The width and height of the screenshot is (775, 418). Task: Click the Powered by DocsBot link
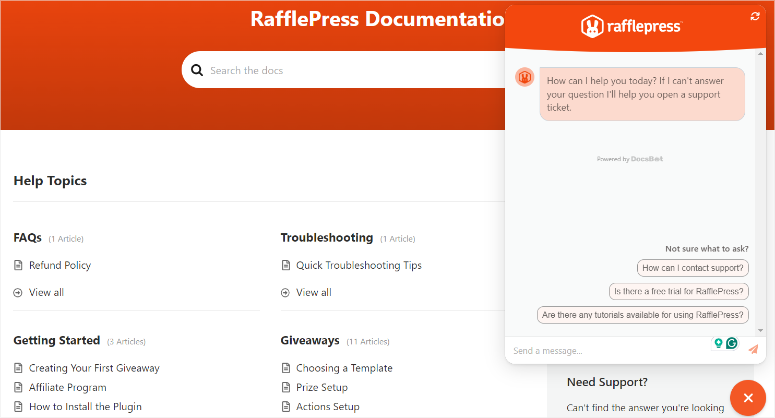pyautogui.click(x=630, y=159)
